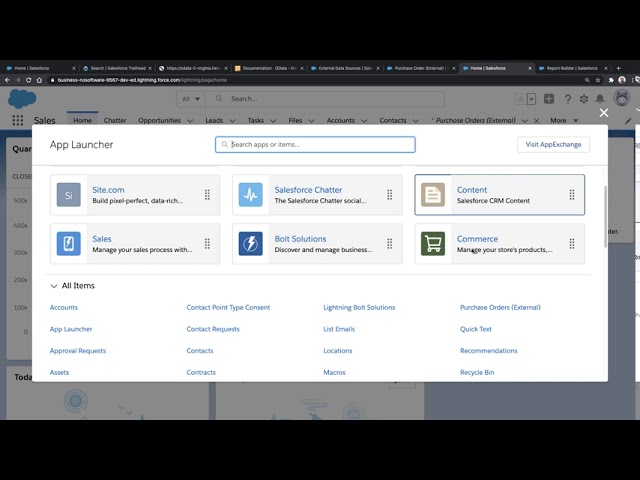Click the browser address bar URL
Image resolution: width=640 pixels, height=480 pixels.
(x=142, y=80)
